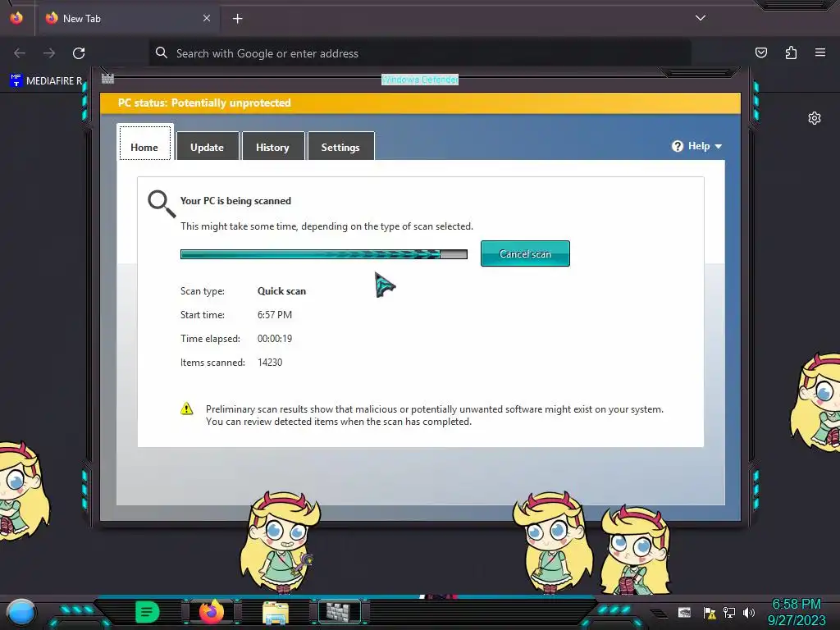Click the magnifying glass scan icon

point(162,203)
